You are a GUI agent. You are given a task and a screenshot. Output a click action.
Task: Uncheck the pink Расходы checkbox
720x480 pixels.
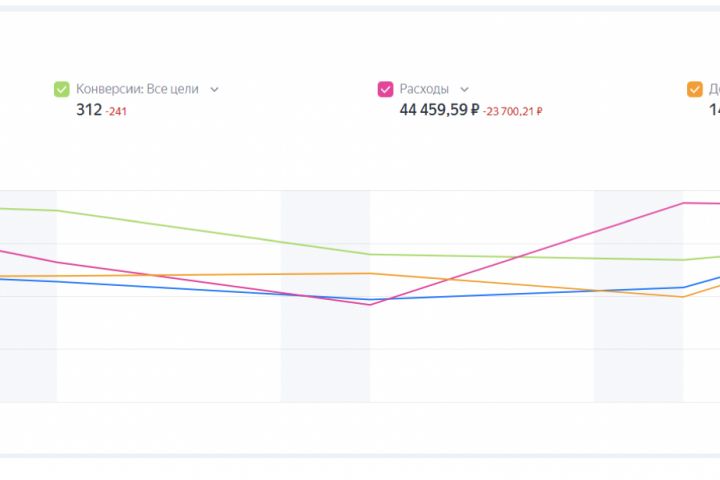click(385, 89)
